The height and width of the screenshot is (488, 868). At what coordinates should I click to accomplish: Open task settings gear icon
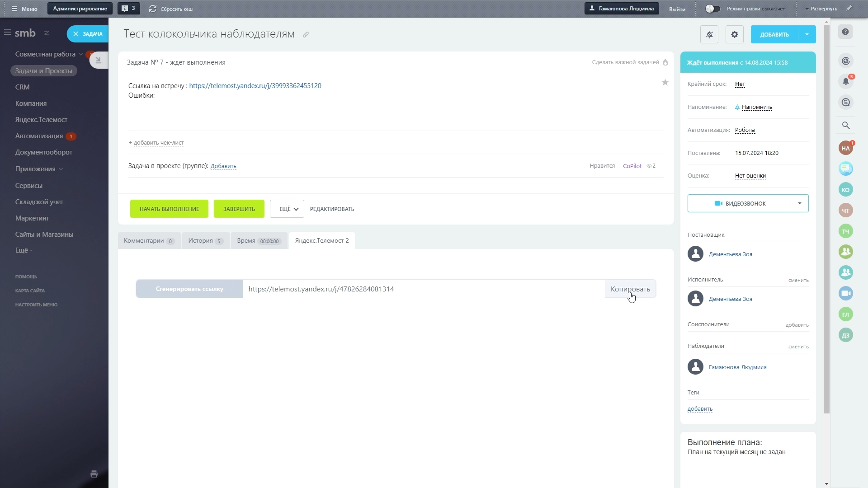[734, 34]
